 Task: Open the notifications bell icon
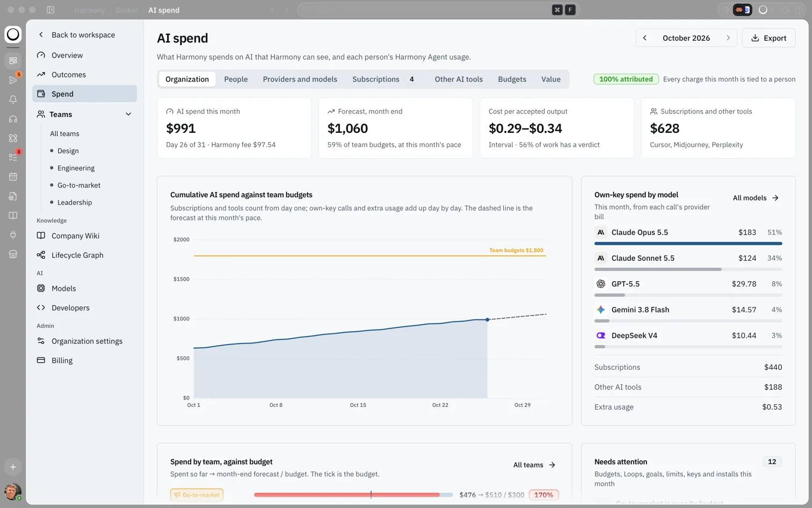click(13, 99)
